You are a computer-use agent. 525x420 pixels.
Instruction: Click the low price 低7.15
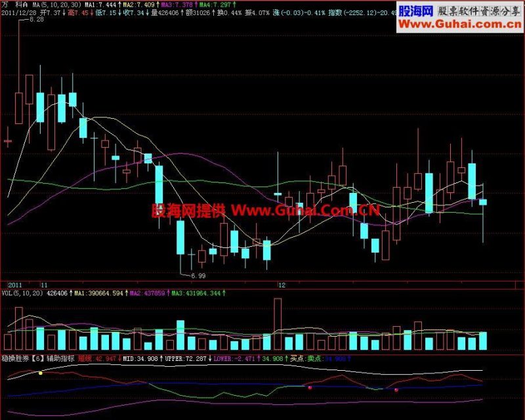[106, 13]
